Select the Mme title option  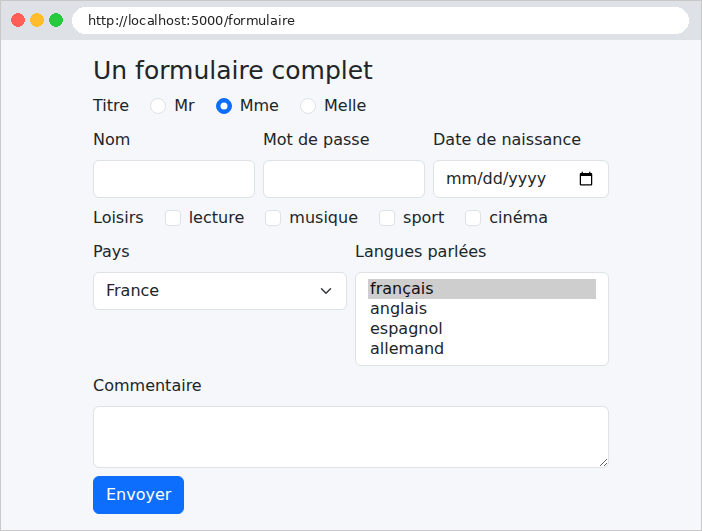[224, 106]
